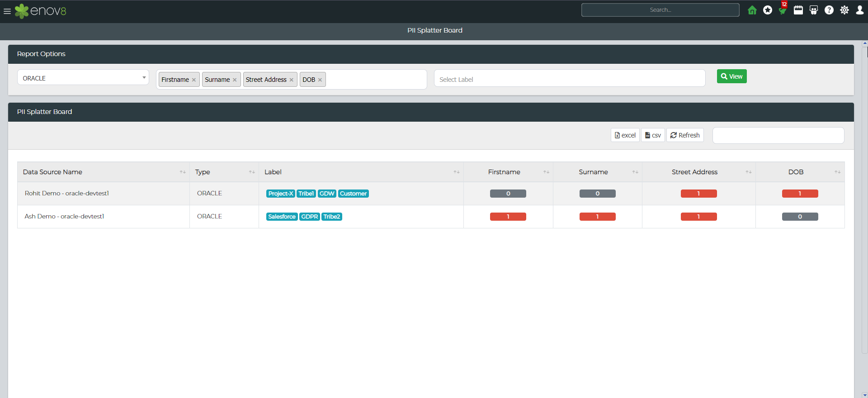Click the page scrollbar down arrow
Screen dimensions: 868x398
coord(865,395)
